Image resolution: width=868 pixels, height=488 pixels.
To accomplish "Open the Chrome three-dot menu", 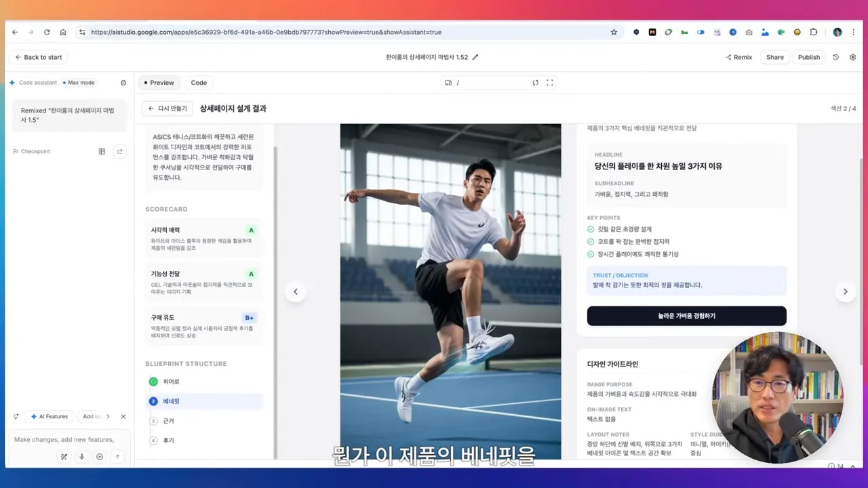I will [x=855, y=32].
